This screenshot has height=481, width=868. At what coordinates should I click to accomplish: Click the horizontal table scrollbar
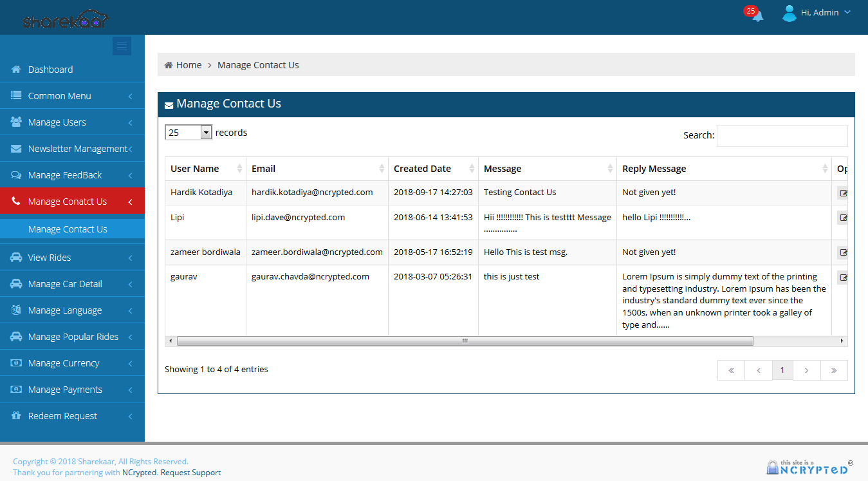[464, 341]
